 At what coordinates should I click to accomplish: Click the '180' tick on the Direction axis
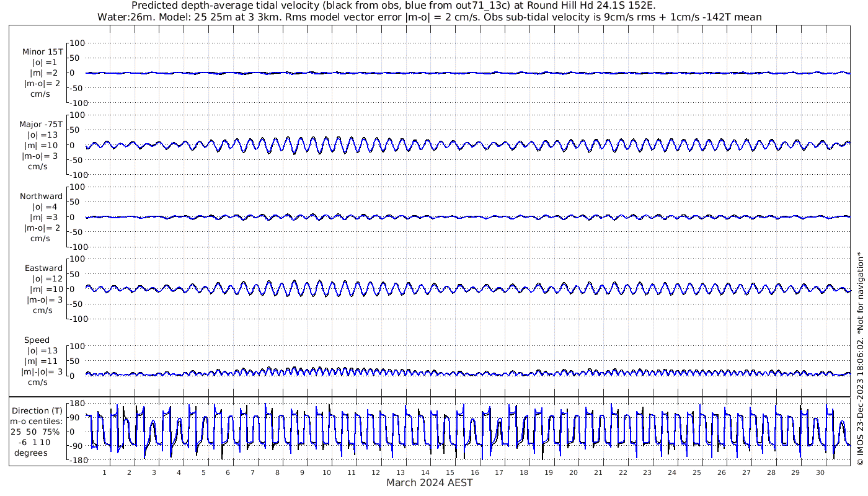click(76, 403)
